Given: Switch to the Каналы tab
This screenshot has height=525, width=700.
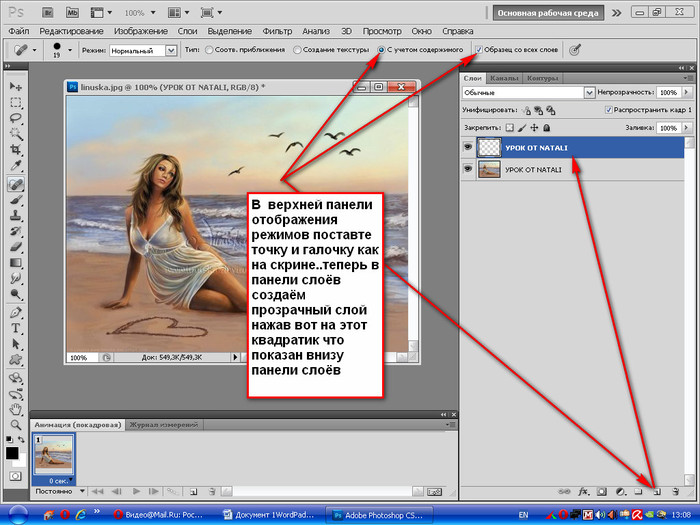Looking at the screenshot, I should tap(504, 78).
